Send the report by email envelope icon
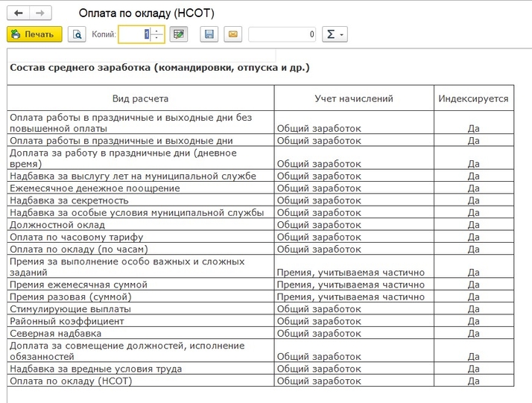The width and height of the screenshot is (532, 403). 232,34
